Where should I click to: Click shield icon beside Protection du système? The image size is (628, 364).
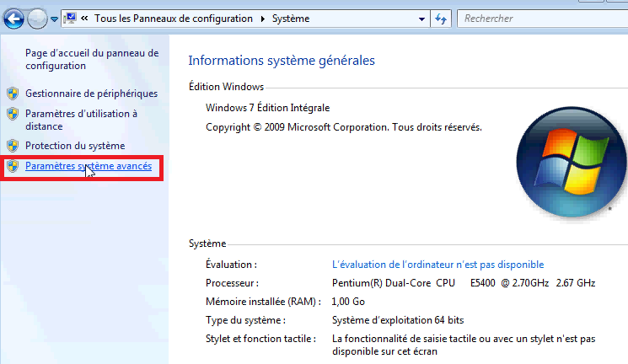[13, 146]
